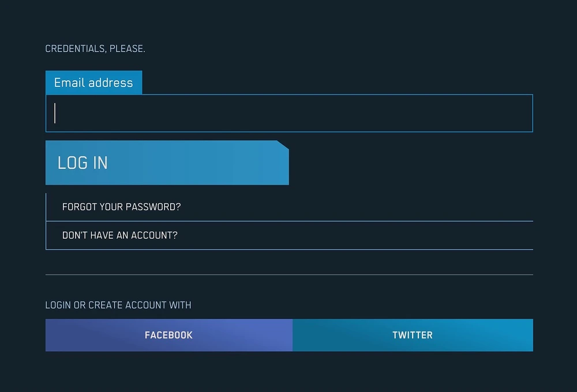Sign in with the Facebook button
Screen dimensions: 577x392
[168, 335]
